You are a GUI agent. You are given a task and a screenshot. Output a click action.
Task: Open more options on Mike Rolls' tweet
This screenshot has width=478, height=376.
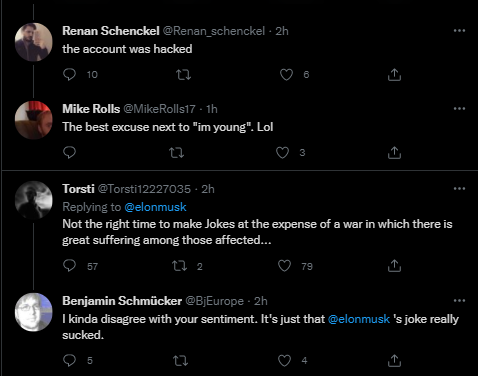tap(459, 109)
